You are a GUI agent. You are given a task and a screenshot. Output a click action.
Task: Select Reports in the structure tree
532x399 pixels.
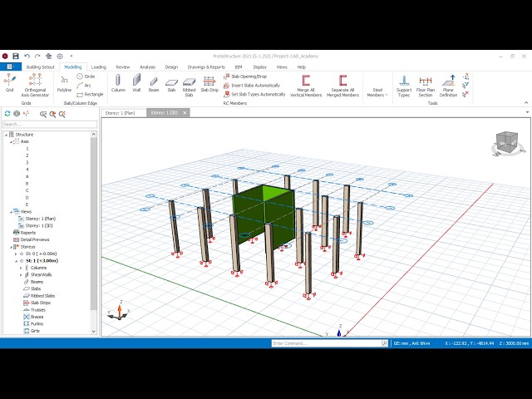27,233
